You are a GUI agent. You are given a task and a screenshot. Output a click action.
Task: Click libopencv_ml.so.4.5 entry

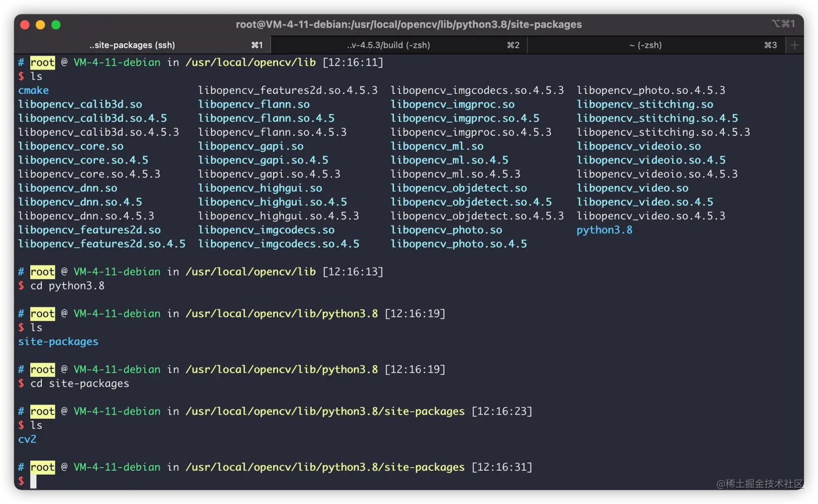(449, 160)
